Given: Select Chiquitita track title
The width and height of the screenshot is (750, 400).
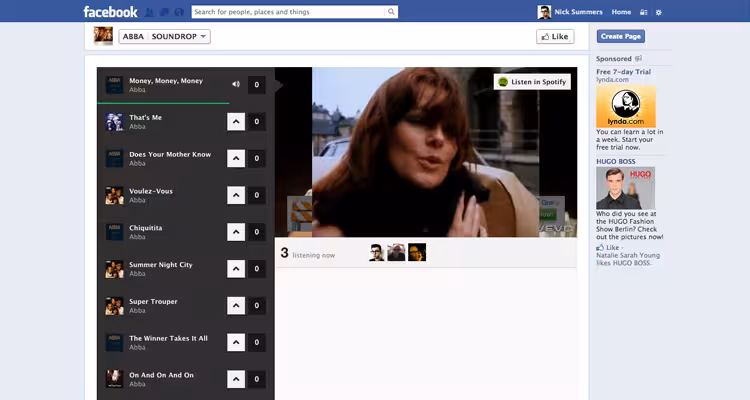Looking at the screenshot, I should (145, 228).
